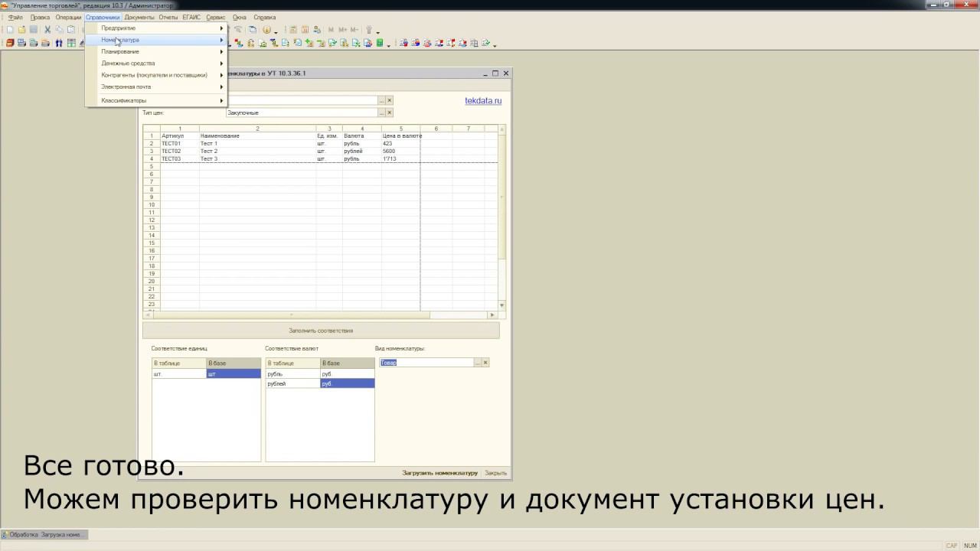Viewport: 980px width, 551px height.
Task: Click the Save toolbar icon
Action: [34, 30]
